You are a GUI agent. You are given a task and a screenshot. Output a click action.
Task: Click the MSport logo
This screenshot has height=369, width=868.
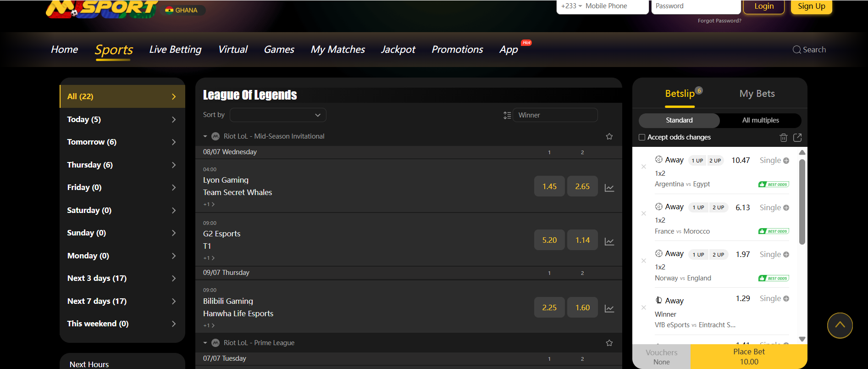tap(102, 8)
